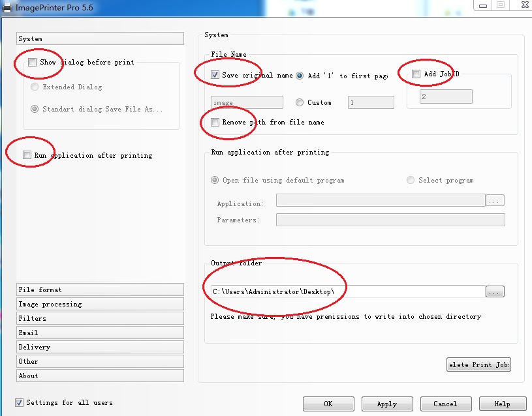Screen dimensions: 532x416
Task: Click the file name field containing 'image'
Action: tap(247, 102)
